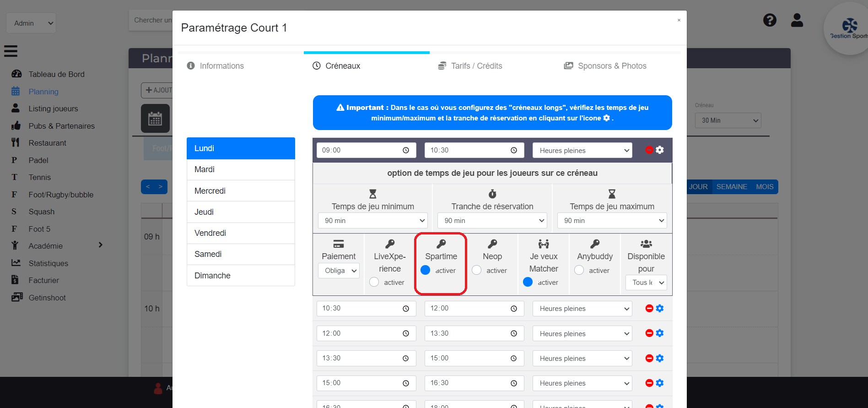Viewport: 868px width, 408px height.
Task: Open time picker clock in 10:30 end field
Action: [x=514, y=150]
